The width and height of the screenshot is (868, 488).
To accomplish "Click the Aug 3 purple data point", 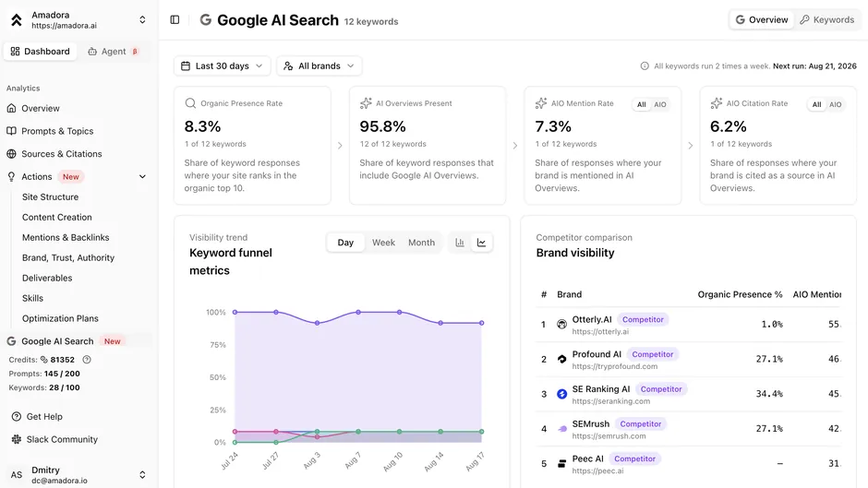I will tap(318, 323).
